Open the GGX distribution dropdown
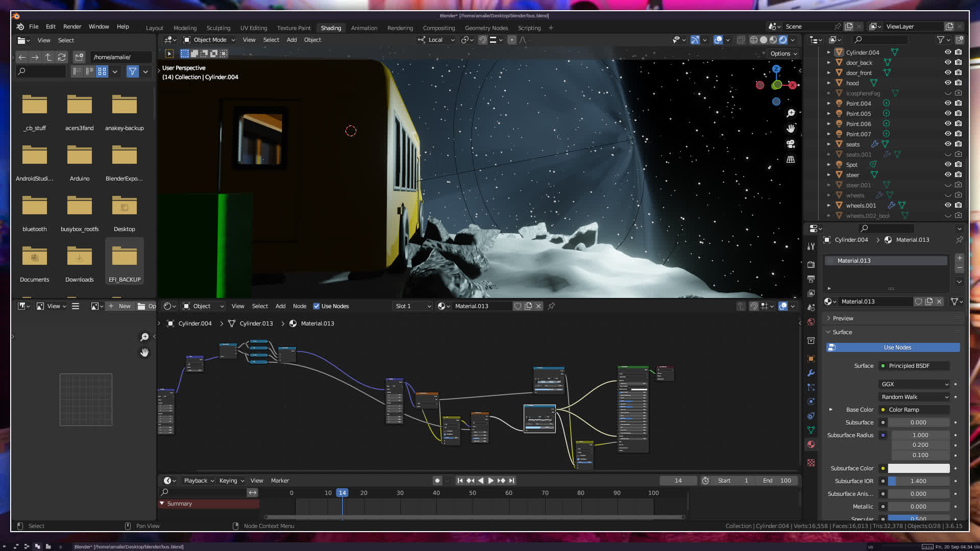 [915, 384]
